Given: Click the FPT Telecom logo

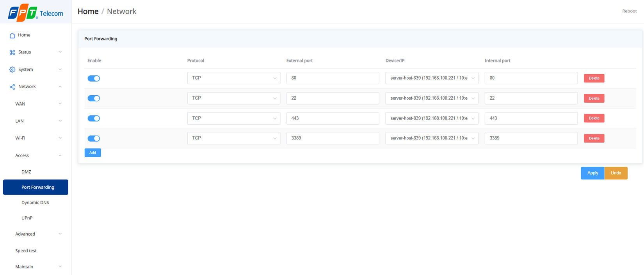Looking at the screenshot, I should coord(36,13).
